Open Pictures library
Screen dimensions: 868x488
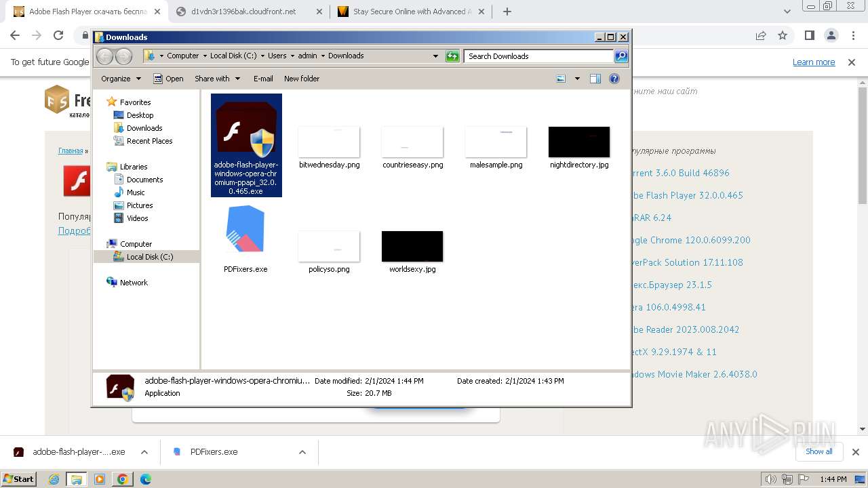pos(140,205)
